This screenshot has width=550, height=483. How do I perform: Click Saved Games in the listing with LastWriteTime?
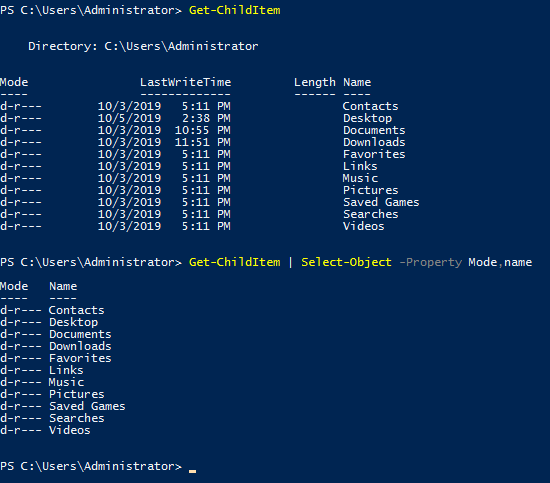381,202
